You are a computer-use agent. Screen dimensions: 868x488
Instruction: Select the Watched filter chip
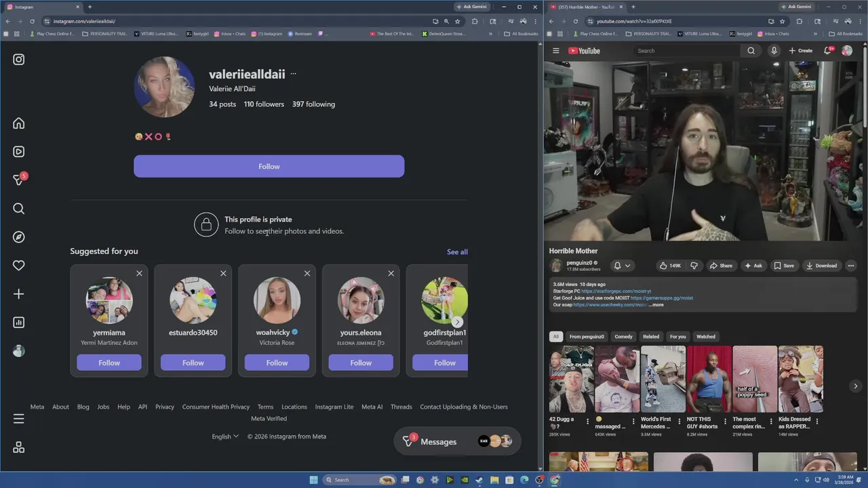tap(706, 336)
